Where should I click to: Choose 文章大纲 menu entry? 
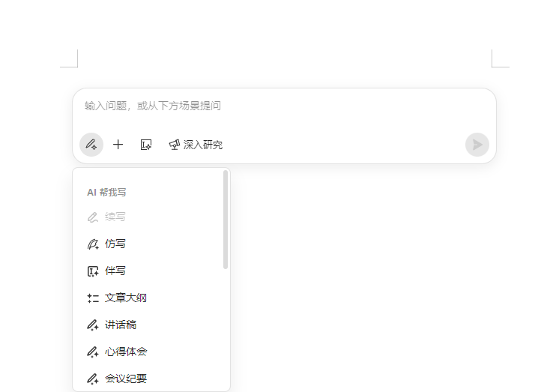click(x=151, y=298)
